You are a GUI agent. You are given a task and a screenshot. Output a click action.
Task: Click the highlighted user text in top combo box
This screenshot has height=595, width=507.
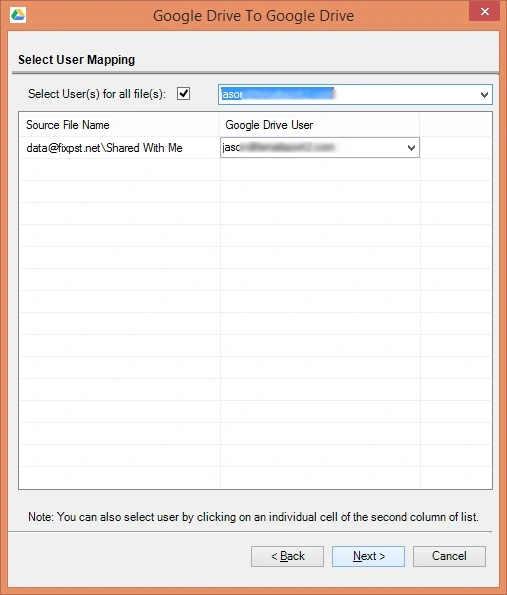pos(277,94)
